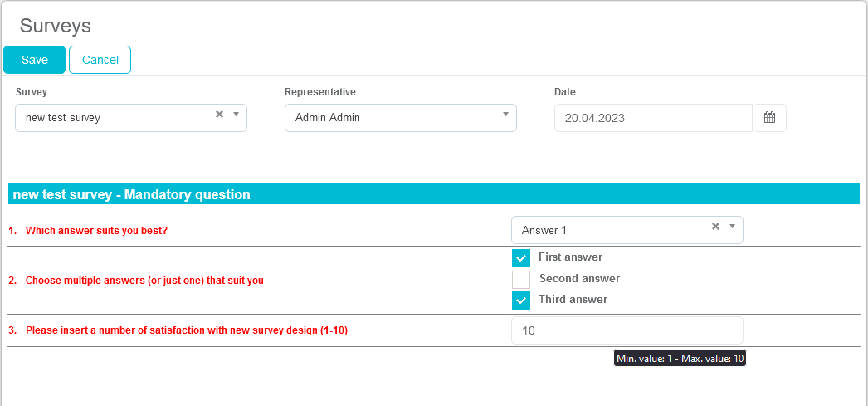868x406 pixels.
Task: Click the 'Answer 1' selected value
Action: point(544,230)
